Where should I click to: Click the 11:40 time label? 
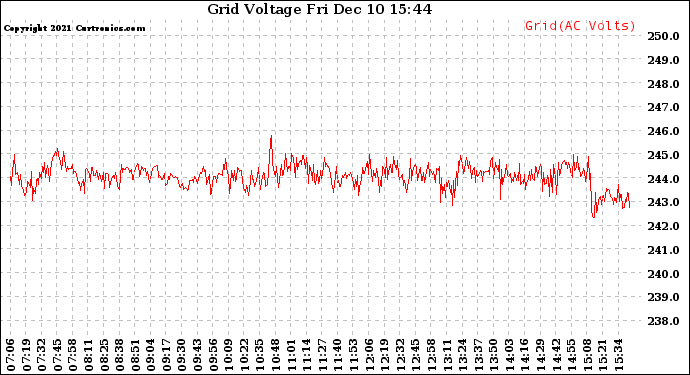tap(338, 355)
